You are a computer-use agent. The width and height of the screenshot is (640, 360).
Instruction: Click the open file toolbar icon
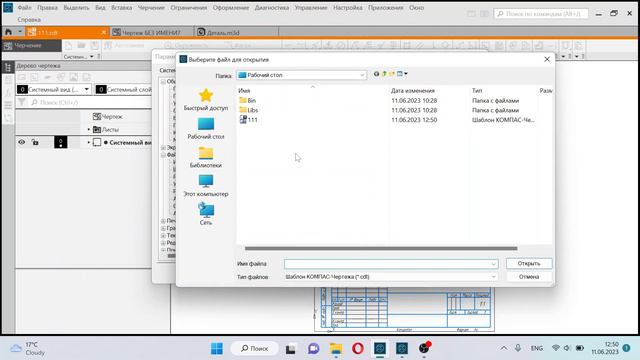click(x=82, y=45)
